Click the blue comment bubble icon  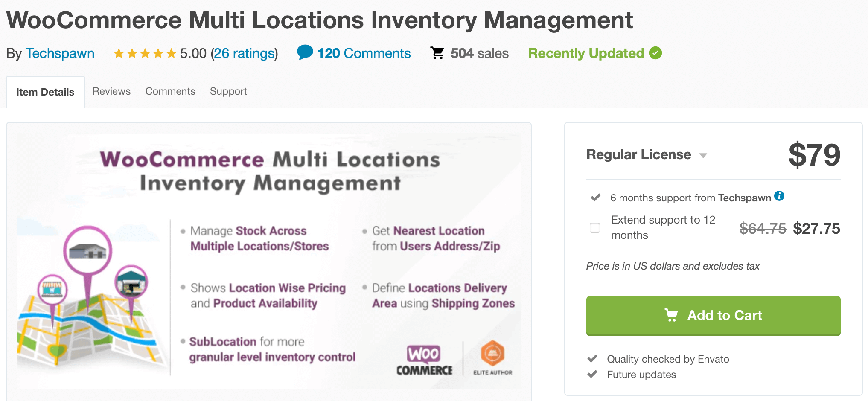coord(306,52)
